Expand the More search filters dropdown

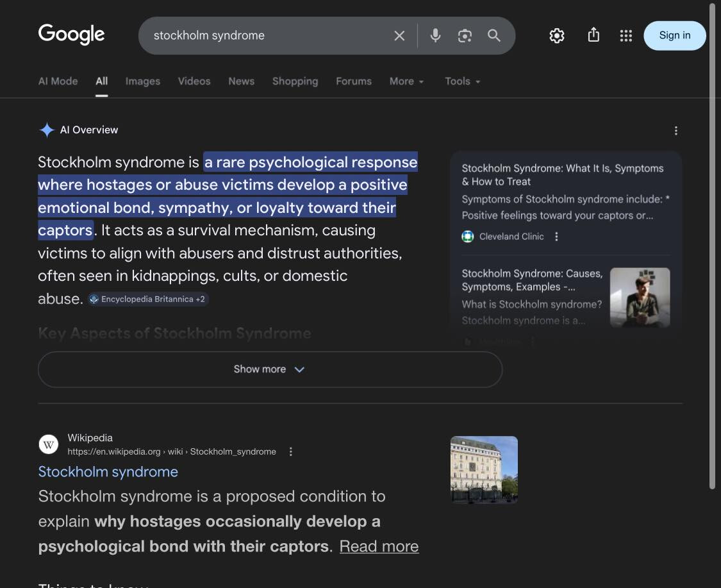406,81
